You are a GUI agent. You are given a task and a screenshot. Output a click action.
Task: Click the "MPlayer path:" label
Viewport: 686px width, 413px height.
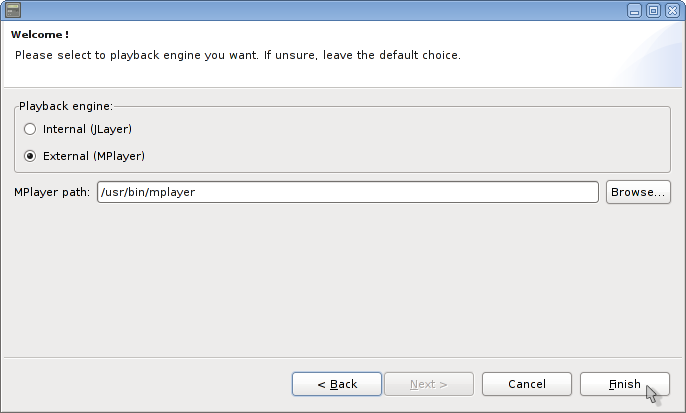click(53, 191)
